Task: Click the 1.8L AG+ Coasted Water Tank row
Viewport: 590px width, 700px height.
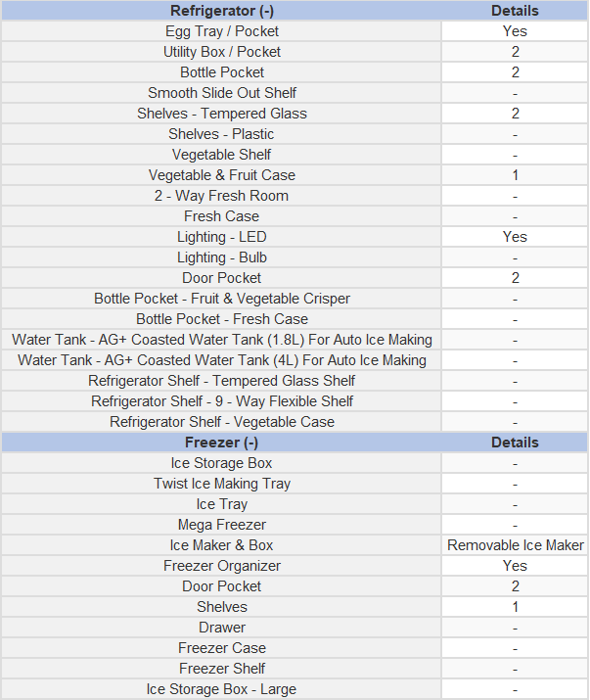Action: click(x=295, y=340)
